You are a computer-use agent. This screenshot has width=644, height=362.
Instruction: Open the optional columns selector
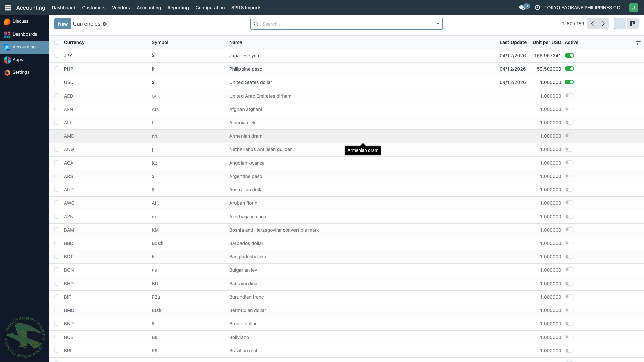point(638,43)
